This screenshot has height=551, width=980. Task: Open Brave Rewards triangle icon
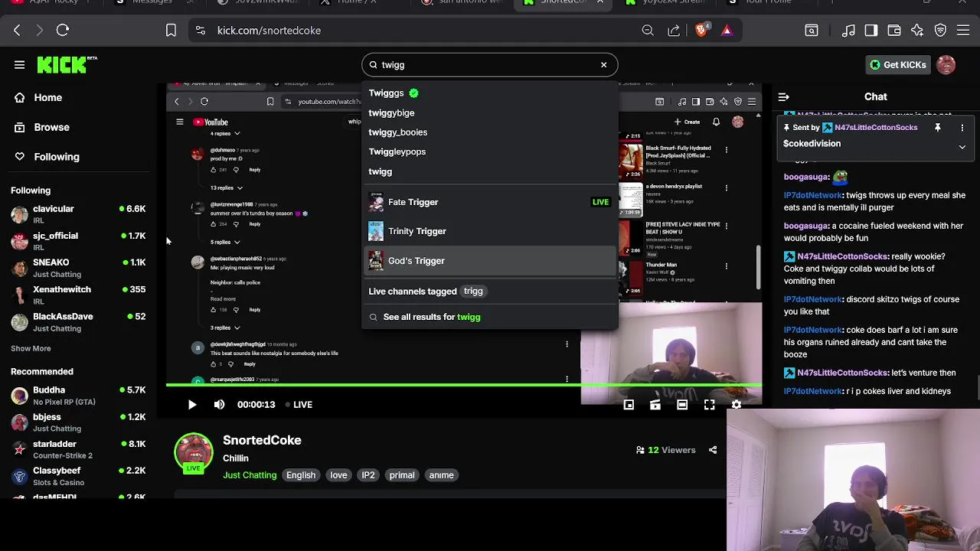point(727,31)
